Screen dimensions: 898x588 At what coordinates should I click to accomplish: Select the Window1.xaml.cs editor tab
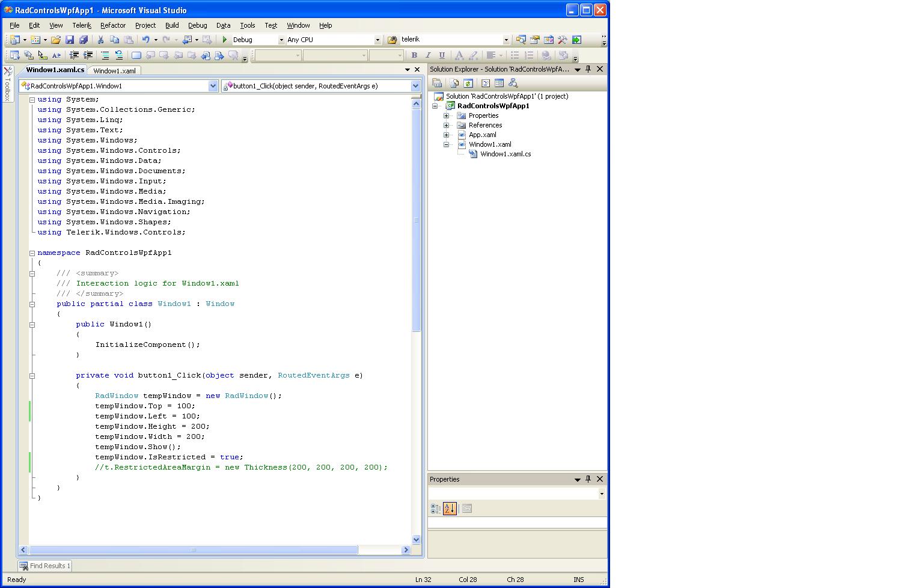[55, 70]
